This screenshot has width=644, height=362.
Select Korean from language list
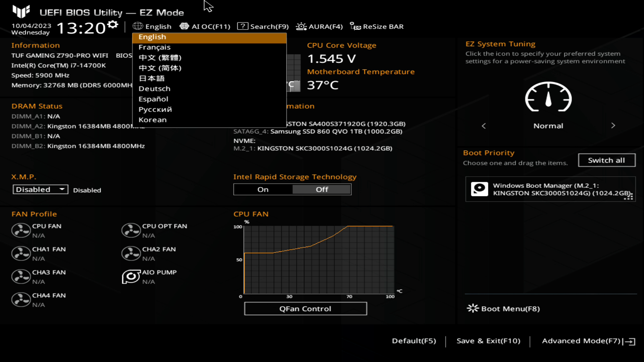click(x=209, y=120)
